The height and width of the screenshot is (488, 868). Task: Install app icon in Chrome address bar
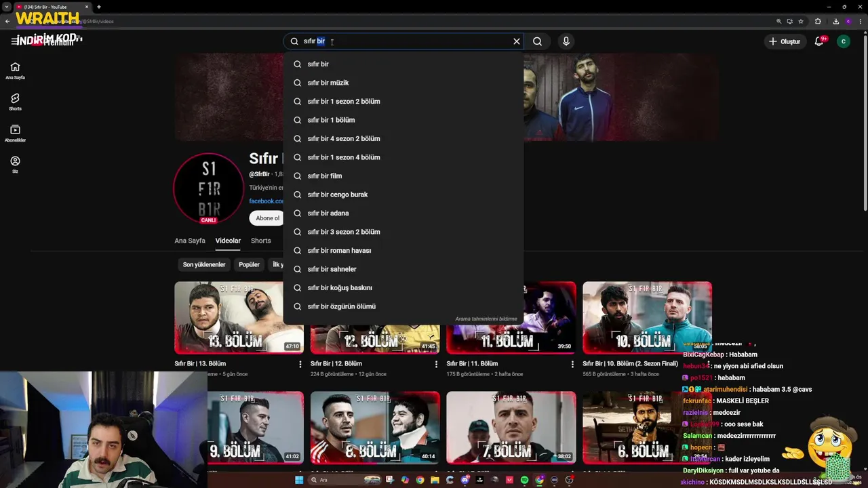click(x=790, y=21)
